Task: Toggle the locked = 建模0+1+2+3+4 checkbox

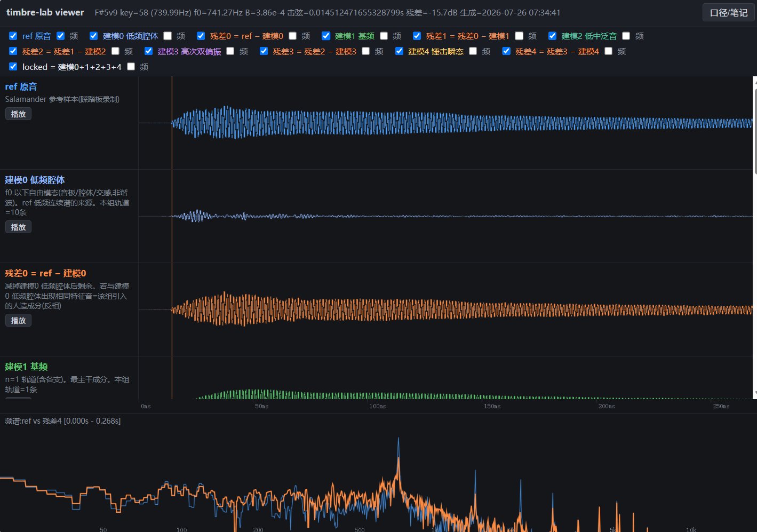Action: 13,67
